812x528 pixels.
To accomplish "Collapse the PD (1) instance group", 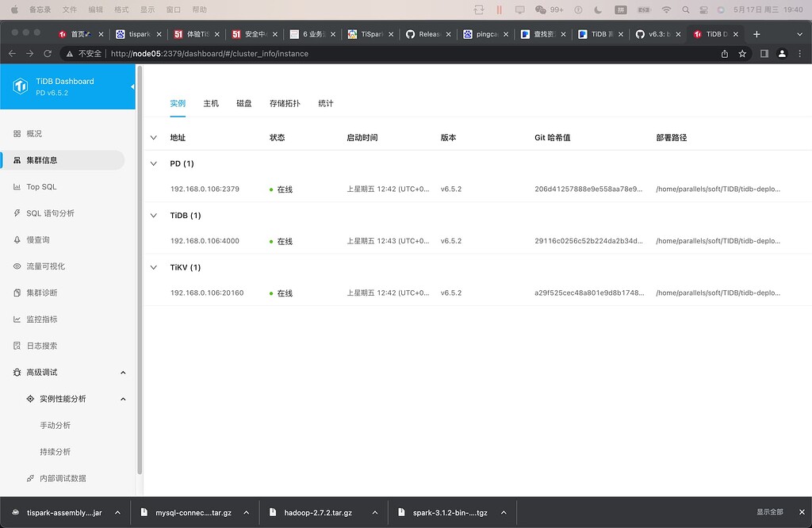I will (x=153, y=163).
